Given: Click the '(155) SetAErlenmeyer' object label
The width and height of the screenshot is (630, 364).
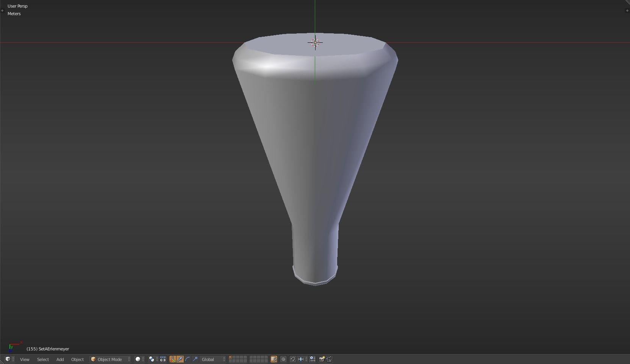Looking at the screenshot, I should pos(48,349).
